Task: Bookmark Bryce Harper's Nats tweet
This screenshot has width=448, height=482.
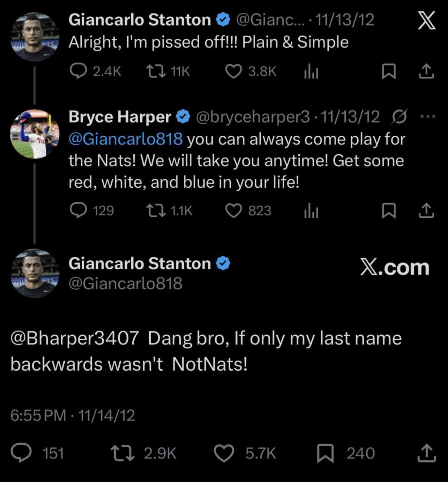Action: pyautogui.click(x=389, y=211)
